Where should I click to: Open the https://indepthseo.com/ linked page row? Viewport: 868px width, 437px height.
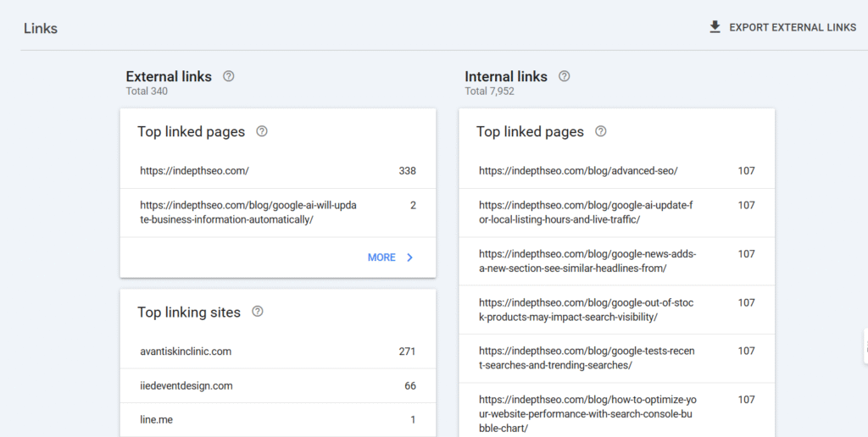pos(278,171)
